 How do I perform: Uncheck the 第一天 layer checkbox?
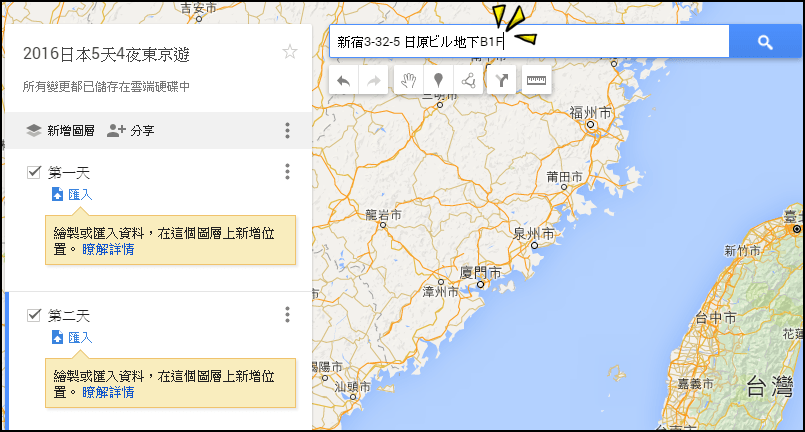pyautogui.click(x=34, y=172)
